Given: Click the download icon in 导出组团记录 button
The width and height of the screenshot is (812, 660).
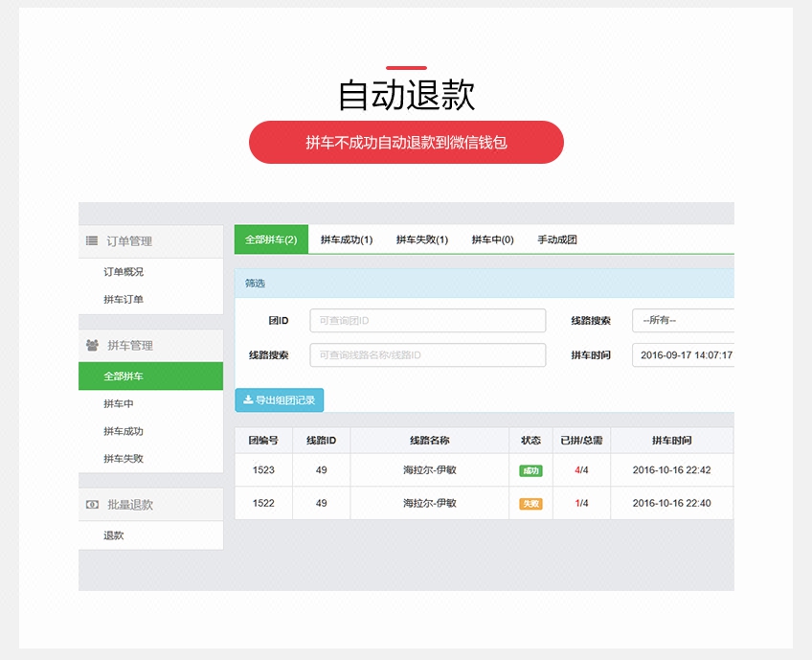Looking at the screenshot, I should click(248, 400).
